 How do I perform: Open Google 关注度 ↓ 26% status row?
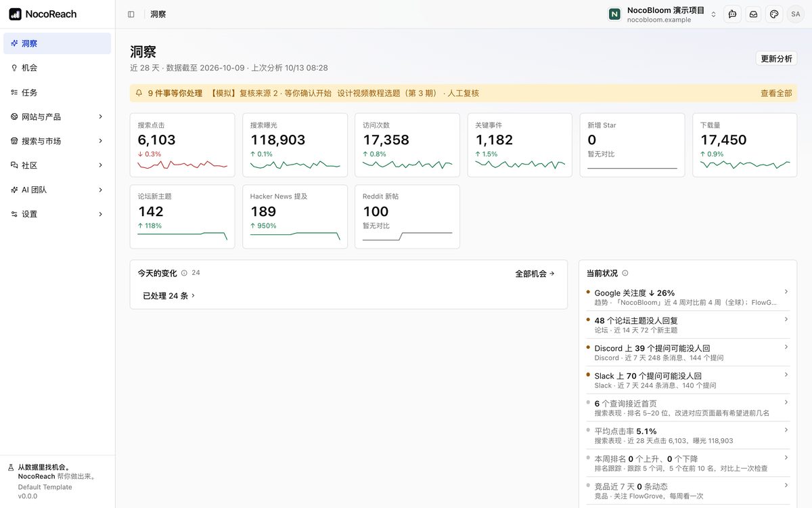point(687,297)
